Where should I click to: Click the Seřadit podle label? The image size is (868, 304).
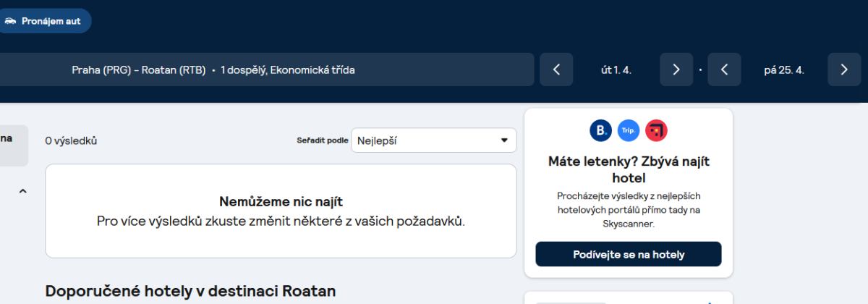(323, 140)
